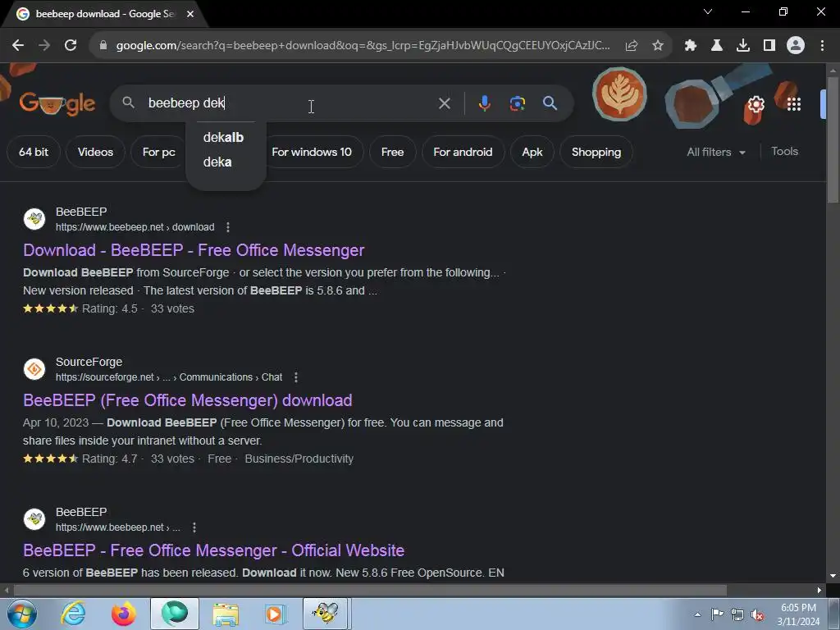Image resolution: width=840 pixels, height=630 pixels.
Task: Apply the Apk filter chip
Action: coord(532,152)
